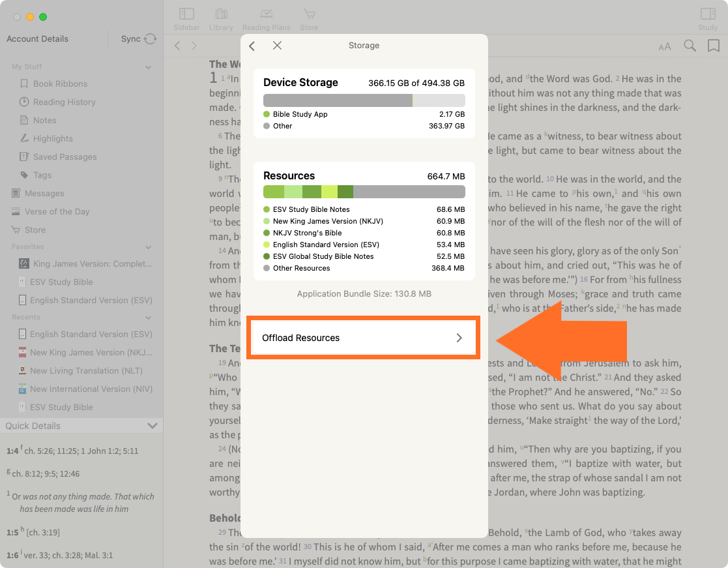Click cross reference 'ch. 8:12; 9:5; 12:46'
This screenshot has height=568, width=728.
(46, 474)
